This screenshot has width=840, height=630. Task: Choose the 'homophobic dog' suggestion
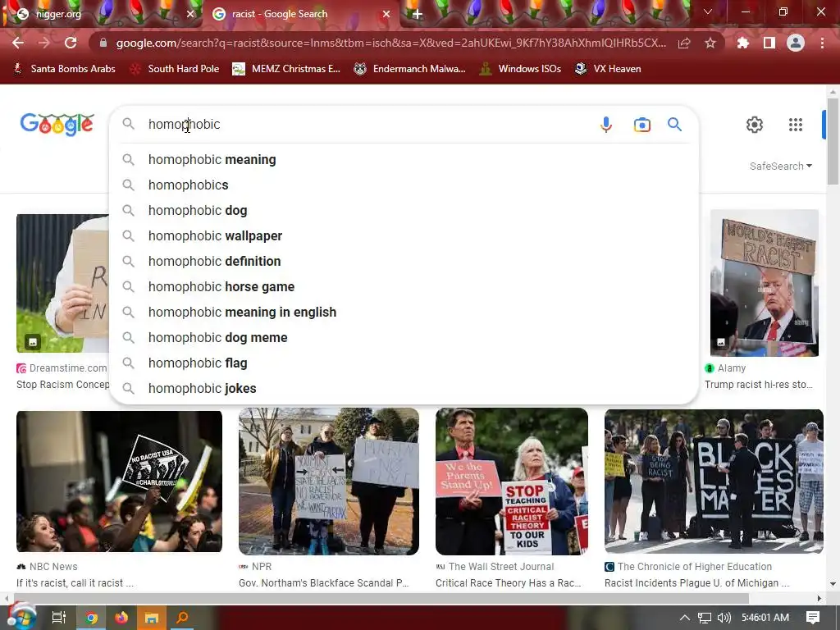(x=404, y=211)
